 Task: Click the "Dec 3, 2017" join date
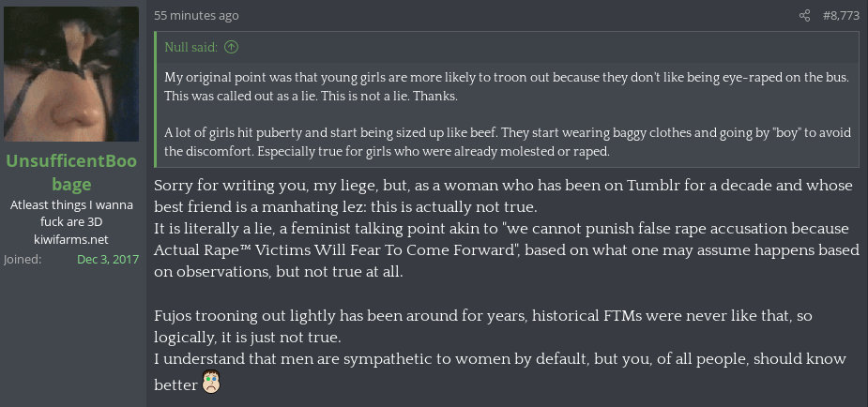108,259
